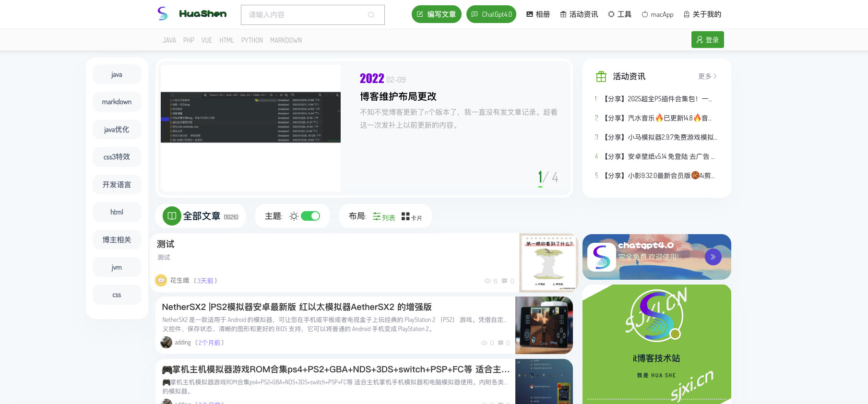This screenshot has width=868, height=404.
Task: Click the search magnifier icon
Action: tap(371, 15)
